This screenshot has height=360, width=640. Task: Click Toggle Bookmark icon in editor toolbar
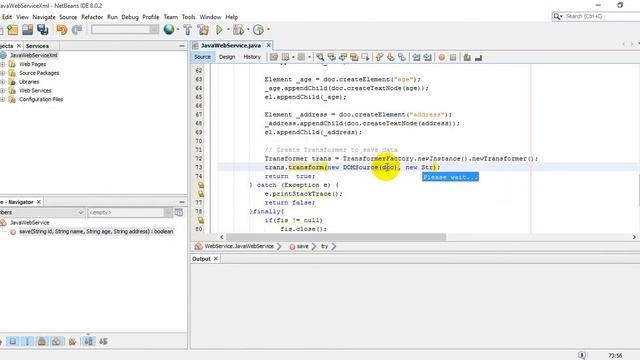(402, 57)
